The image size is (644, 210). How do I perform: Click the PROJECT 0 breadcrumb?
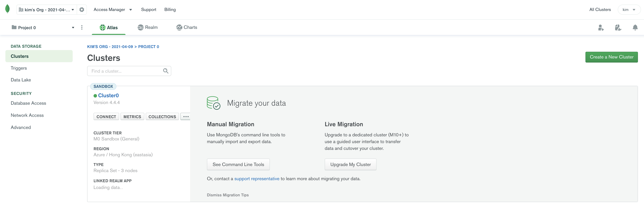pos(149,47)
